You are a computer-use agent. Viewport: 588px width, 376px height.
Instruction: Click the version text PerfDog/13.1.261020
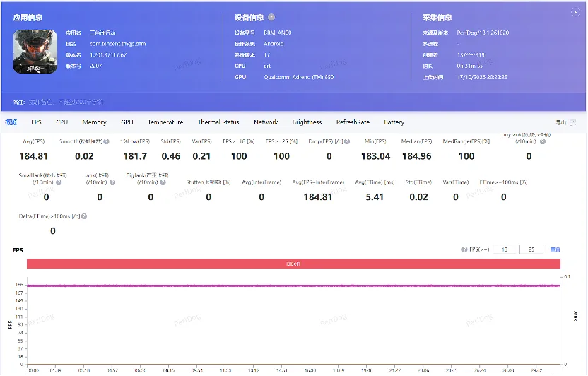point(483,33)
